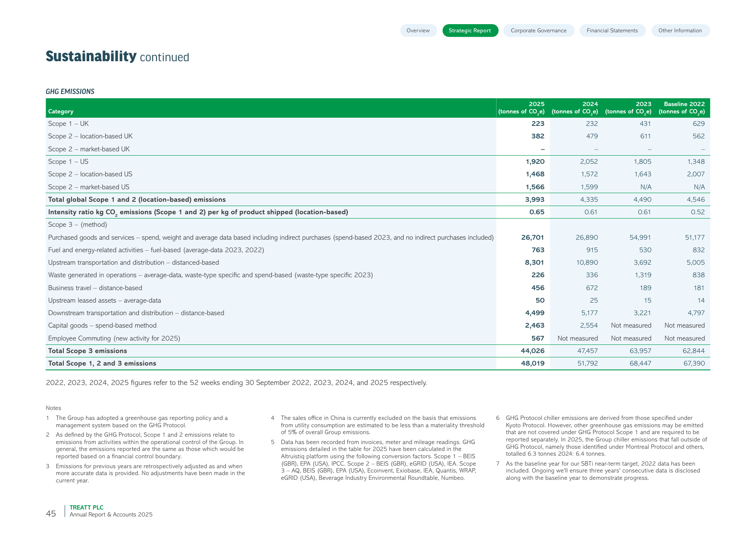This screenshot has height=535, width=756.
Task: Click total value 3,993 for 2025
Action: point(535,200)
